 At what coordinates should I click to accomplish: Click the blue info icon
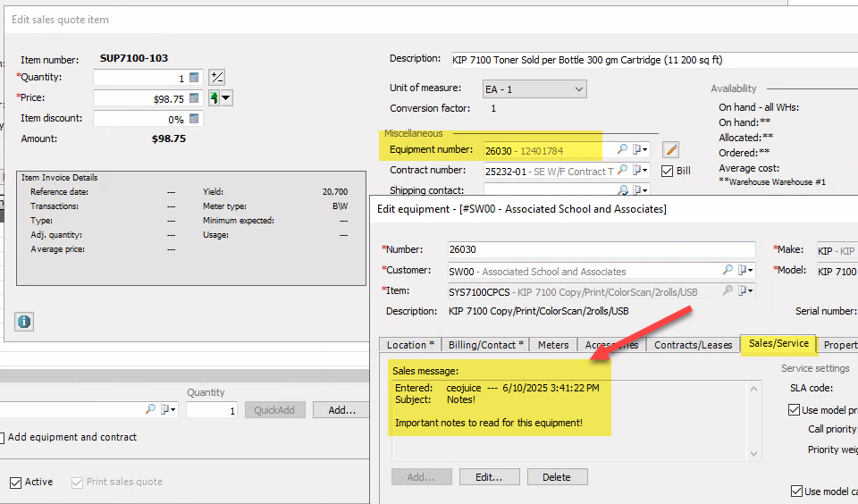pyautogui.click(x=24, y=321)
